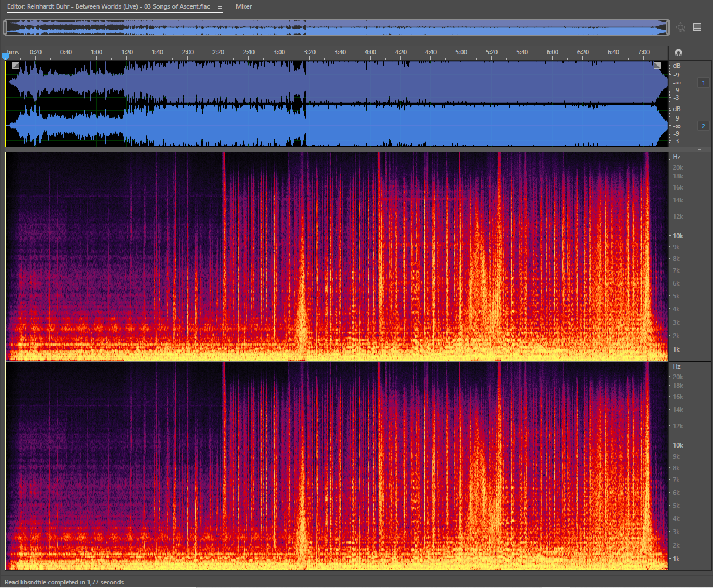Image resolution: width=713 pixels, height=588 pixels.
Task: Toggle channel 2 enable button
Action: (703, 126)
